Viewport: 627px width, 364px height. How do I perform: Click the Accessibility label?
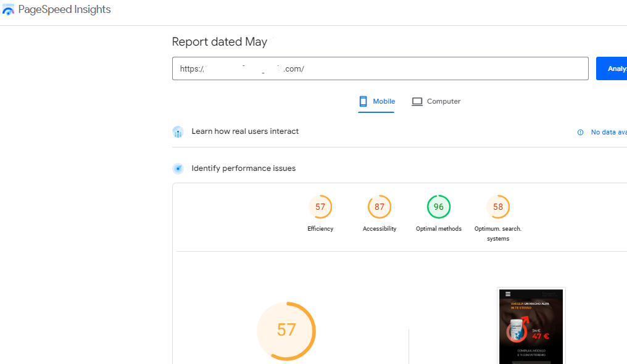(x=380, y=228)
